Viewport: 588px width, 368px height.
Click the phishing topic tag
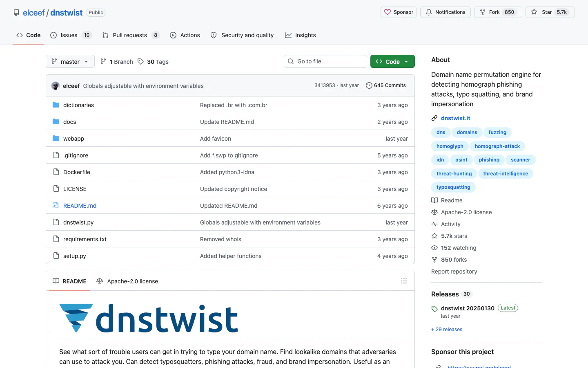click(x=489, y=160)
